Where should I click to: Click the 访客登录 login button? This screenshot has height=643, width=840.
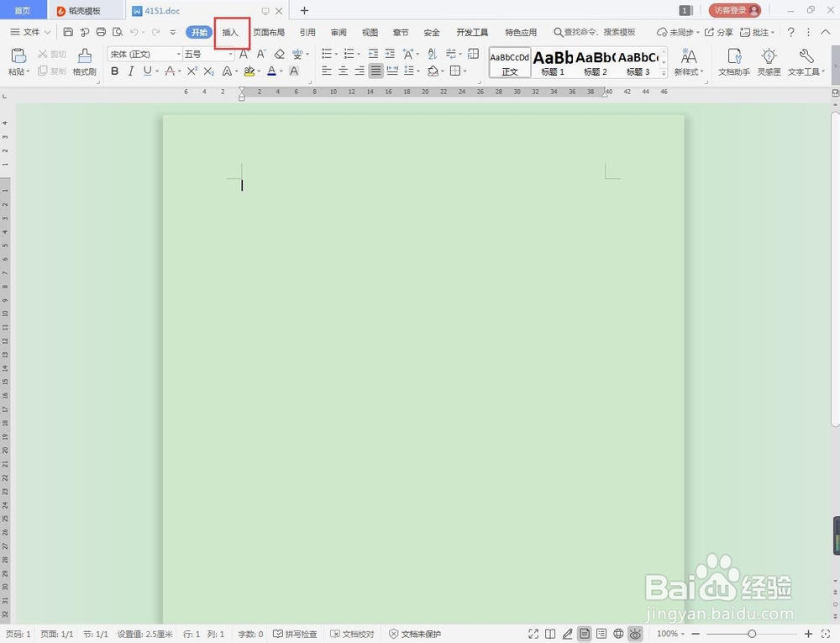click(733, 10)
